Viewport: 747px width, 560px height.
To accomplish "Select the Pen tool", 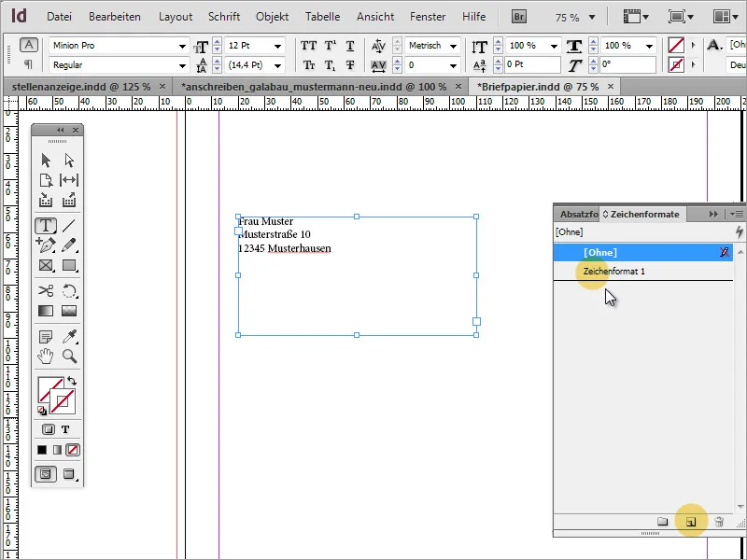I will 45,245.
